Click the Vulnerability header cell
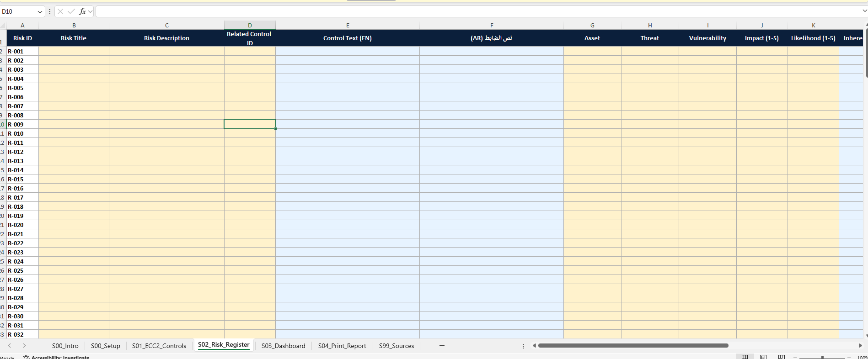868x359 pixels. click(707, 38)
